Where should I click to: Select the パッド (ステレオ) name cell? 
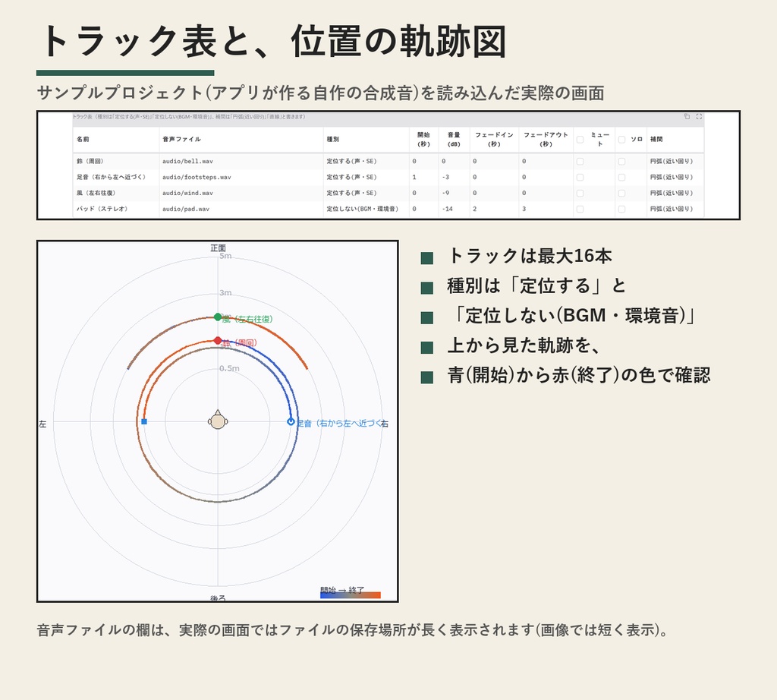pyautogui.click(x=116, y=210)
